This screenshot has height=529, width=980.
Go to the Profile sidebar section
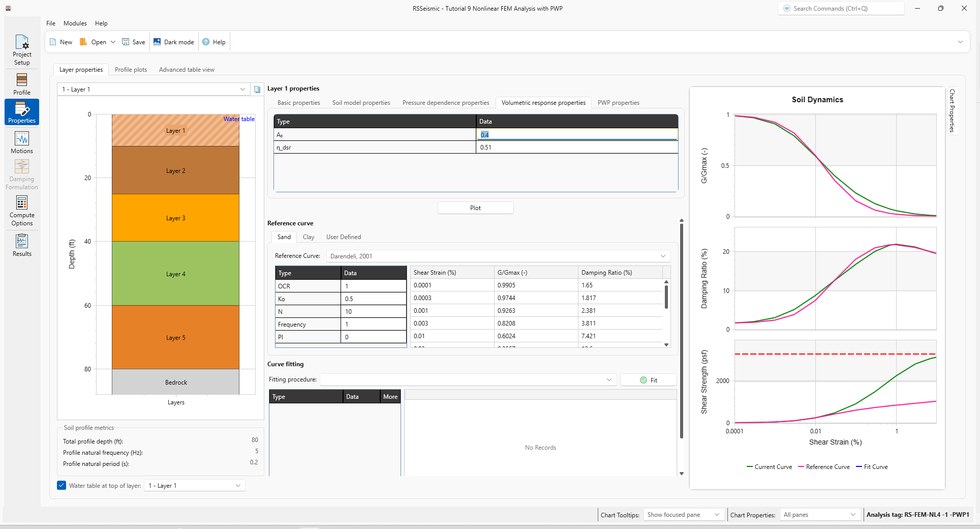tap(22, 84)
